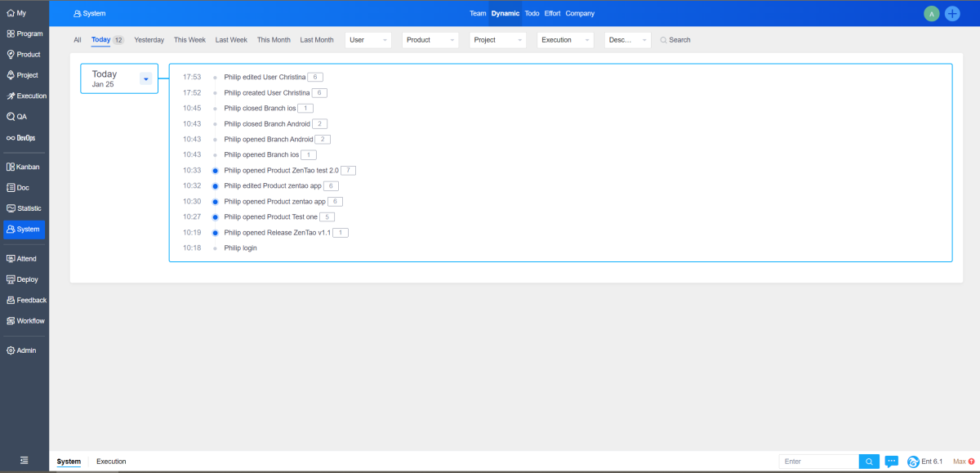Open the Execution filter dropdown

click(x=565, y=40)
